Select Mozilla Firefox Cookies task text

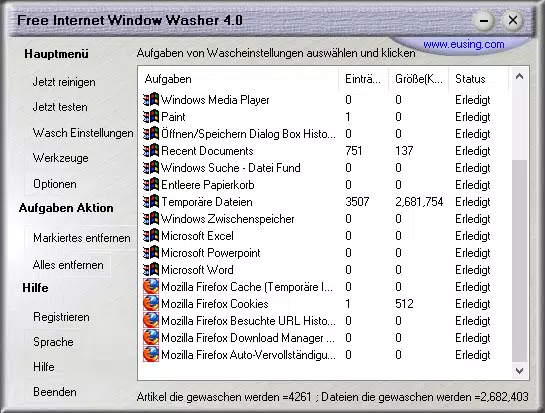[x=215, y=304]
